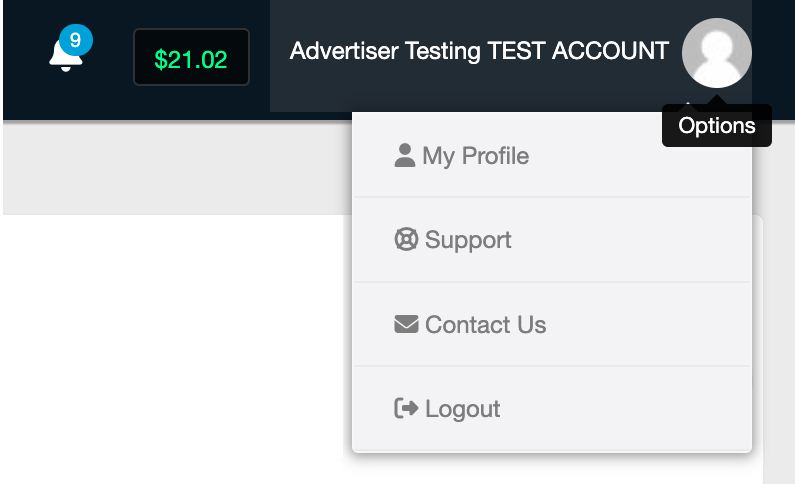The height and width of the screenshot is (484, 795).
Task: Click the Advertiser Testing TEST ACCOUNT name
Action: (479, 51)
